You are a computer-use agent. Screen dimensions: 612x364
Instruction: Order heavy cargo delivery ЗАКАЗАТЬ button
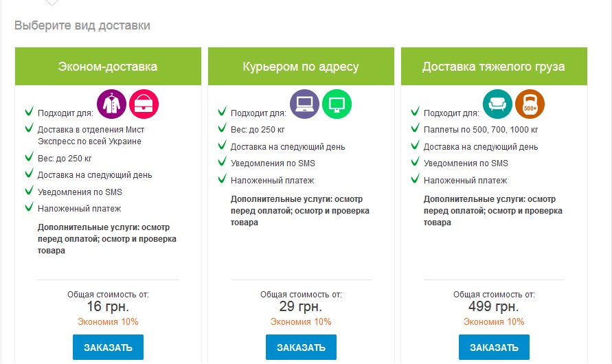(x=494, y=347)
